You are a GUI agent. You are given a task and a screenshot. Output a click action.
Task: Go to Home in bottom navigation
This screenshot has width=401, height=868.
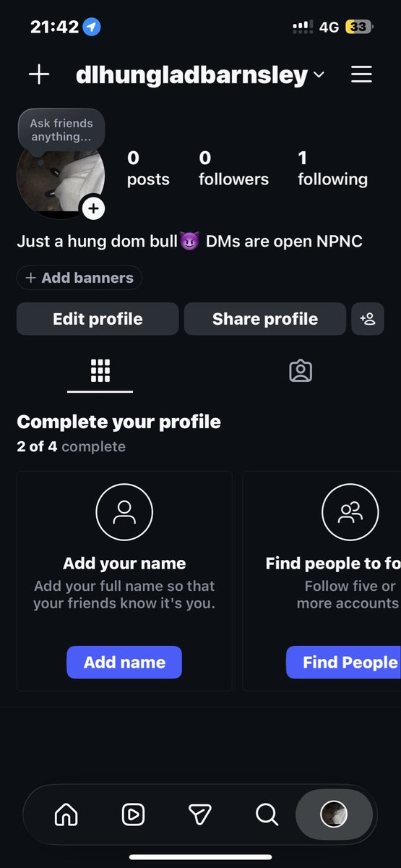[66, 814]
